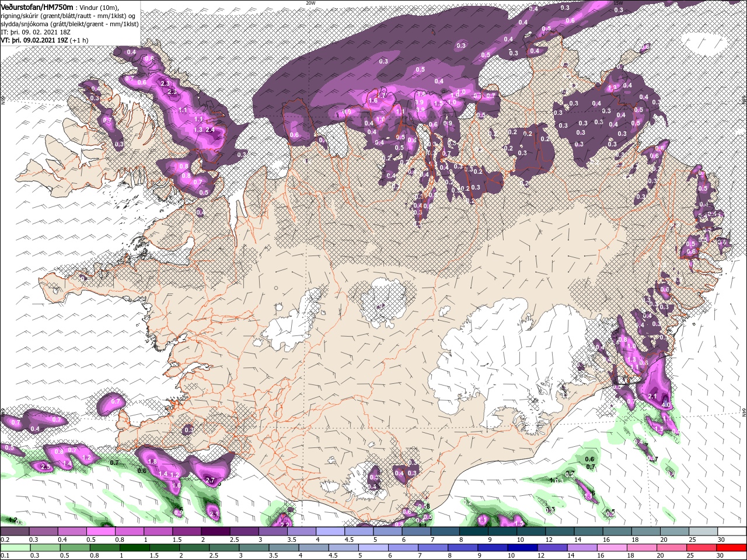
Task: Pick the dark green rain swatch at 1
Action: (x=135, y=548)
